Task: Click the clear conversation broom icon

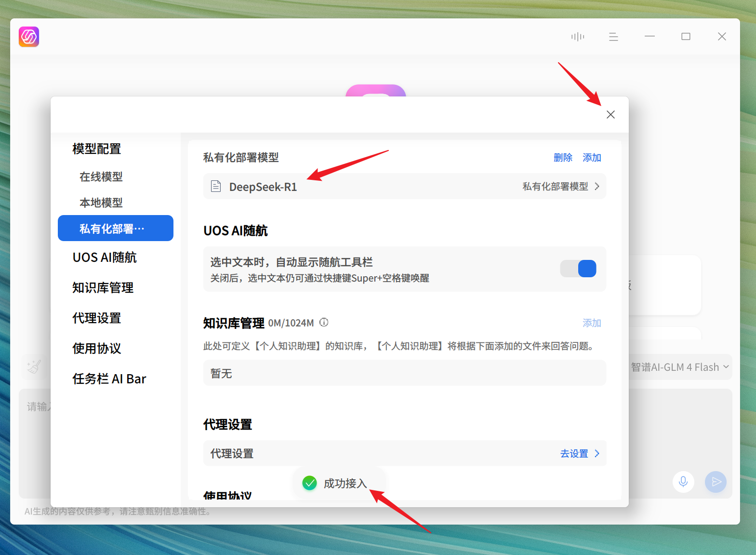Action: coord(34,367)
